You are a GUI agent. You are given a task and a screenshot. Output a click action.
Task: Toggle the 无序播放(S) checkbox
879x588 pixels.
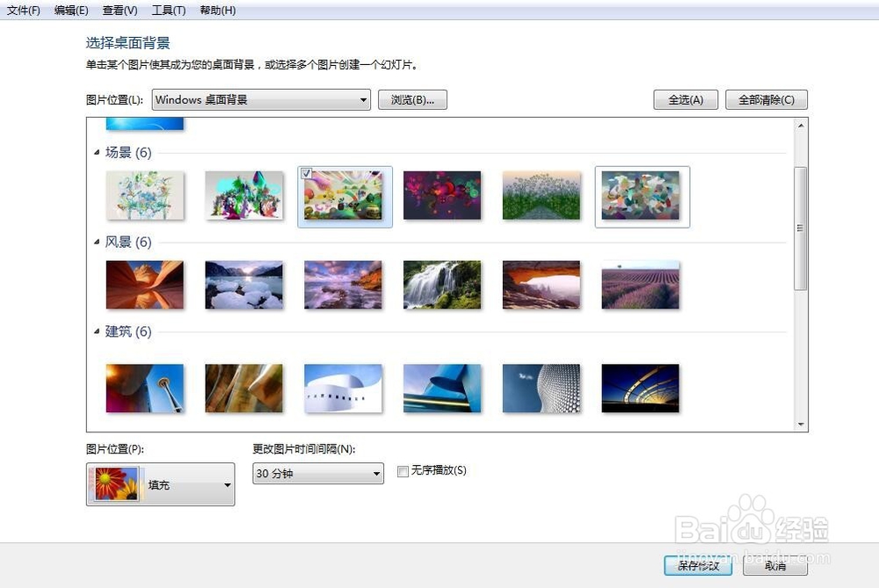pos(403,471)
